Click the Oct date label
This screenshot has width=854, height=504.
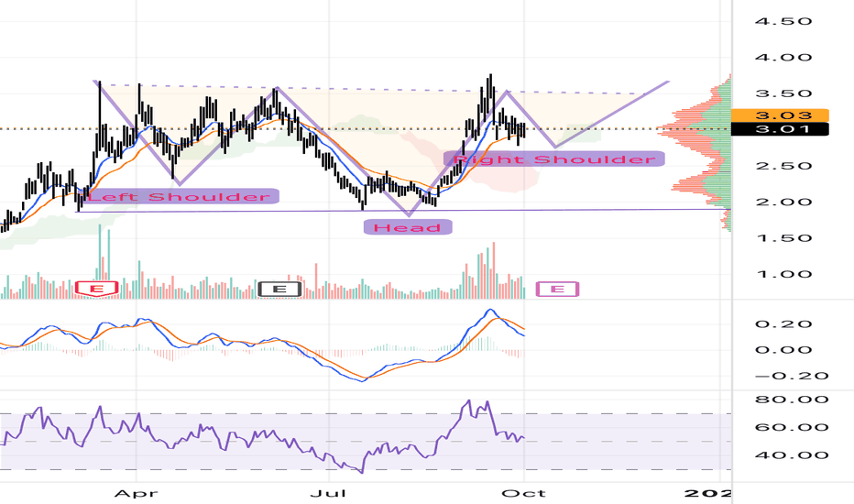pos(524,494)
